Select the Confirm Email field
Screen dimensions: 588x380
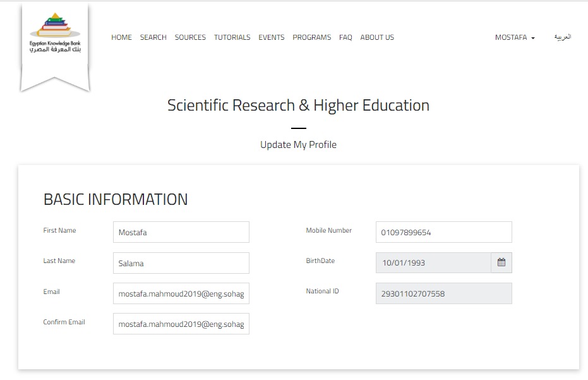coord(181,324)
